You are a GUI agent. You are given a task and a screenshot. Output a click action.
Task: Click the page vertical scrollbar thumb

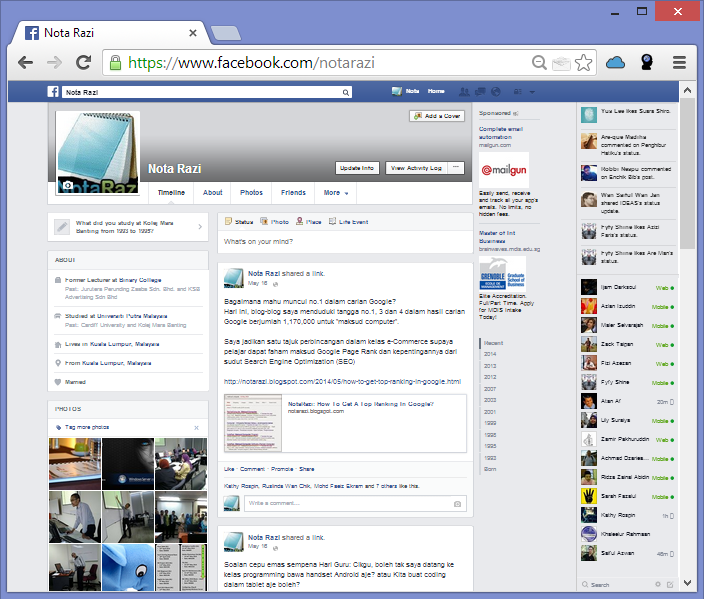pos(687,173)
